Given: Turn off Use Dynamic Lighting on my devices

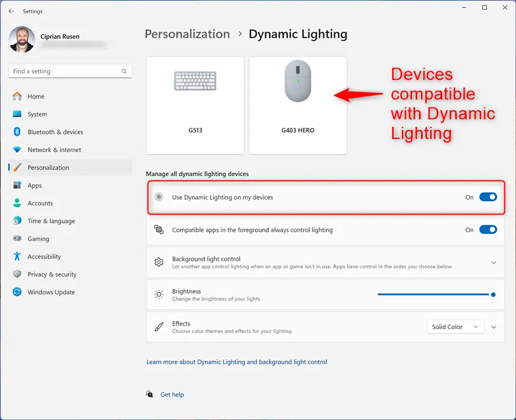Looking at the screenshot, I should point(488,197).
